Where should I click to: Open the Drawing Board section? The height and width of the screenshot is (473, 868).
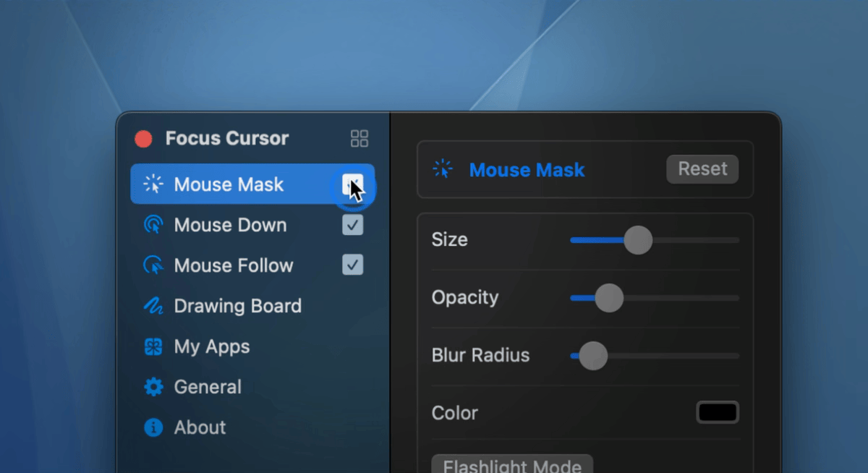pyautogui.click(x=237, y=306)
